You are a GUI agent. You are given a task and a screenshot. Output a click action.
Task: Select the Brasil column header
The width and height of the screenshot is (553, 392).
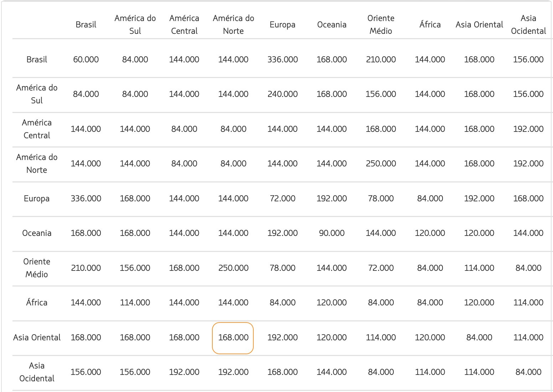(86, 25)
